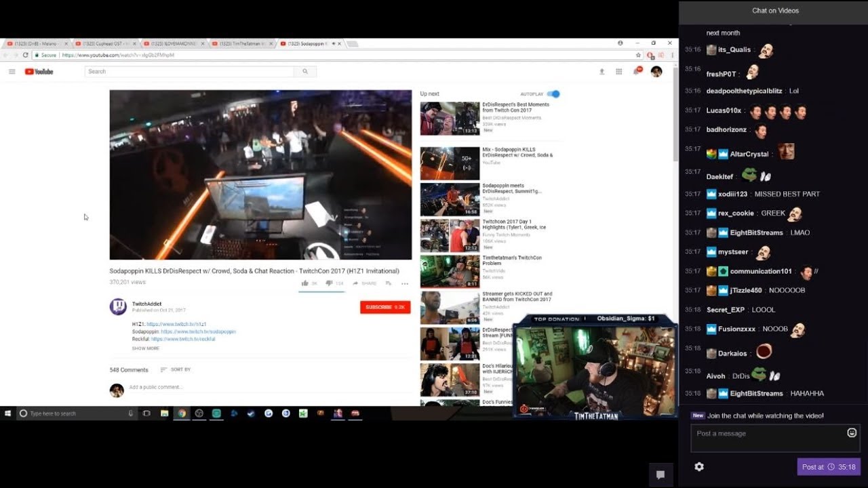This screenshot has width=868, height=488.
Task: Click the TwitchAddict channel name
Action: (145, 304)
